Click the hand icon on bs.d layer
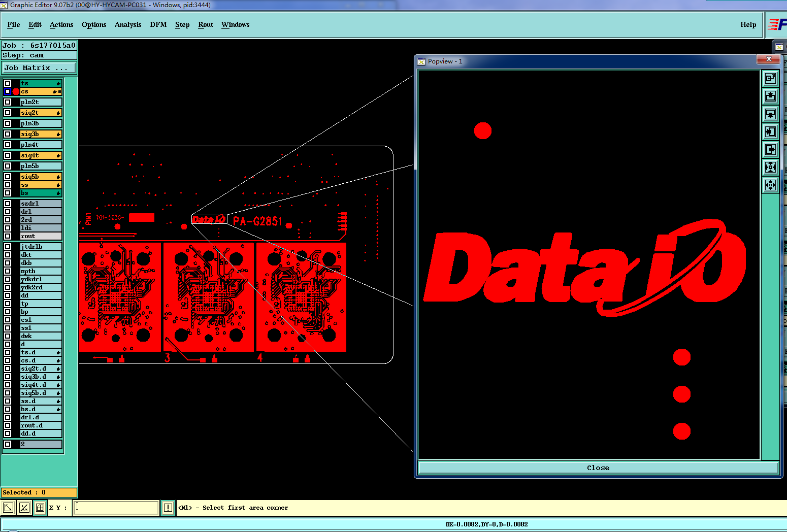This screenshot has height=532, width=787. (x=58, y=409)
